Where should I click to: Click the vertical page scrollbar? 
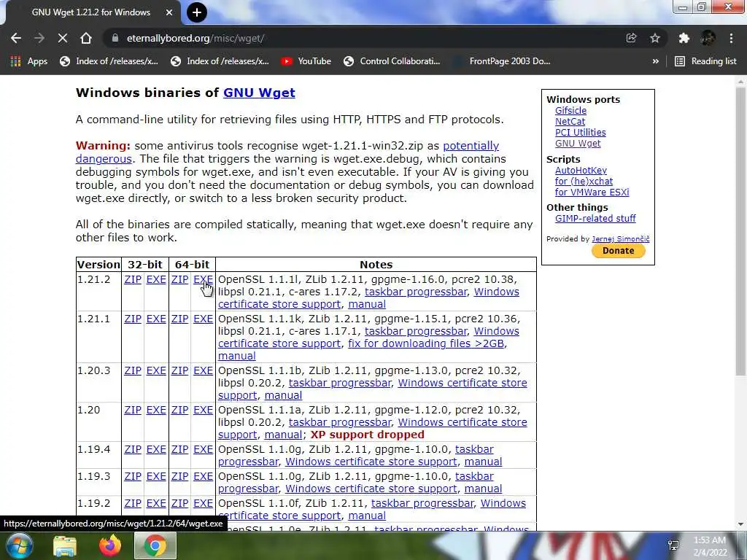click(x=740, y=231)
